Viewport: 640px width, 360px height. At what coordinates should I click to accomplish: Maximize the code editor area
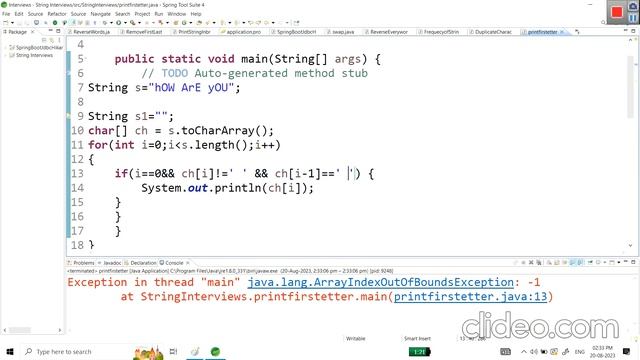tap(633, 31)
